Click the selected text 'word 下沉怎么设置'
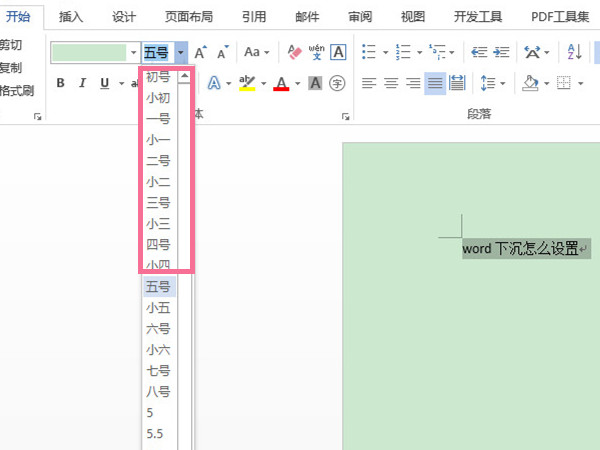Image resolution: width=600 pixels, height=450 pixels. [520, 248]
